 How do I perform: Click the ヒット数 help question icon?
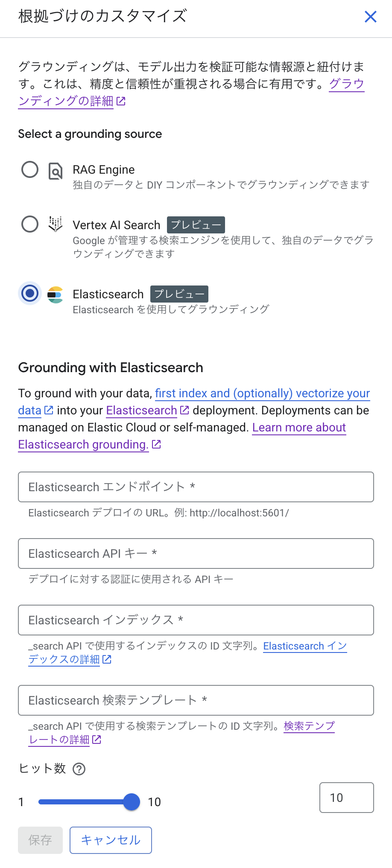pos(79,769)
